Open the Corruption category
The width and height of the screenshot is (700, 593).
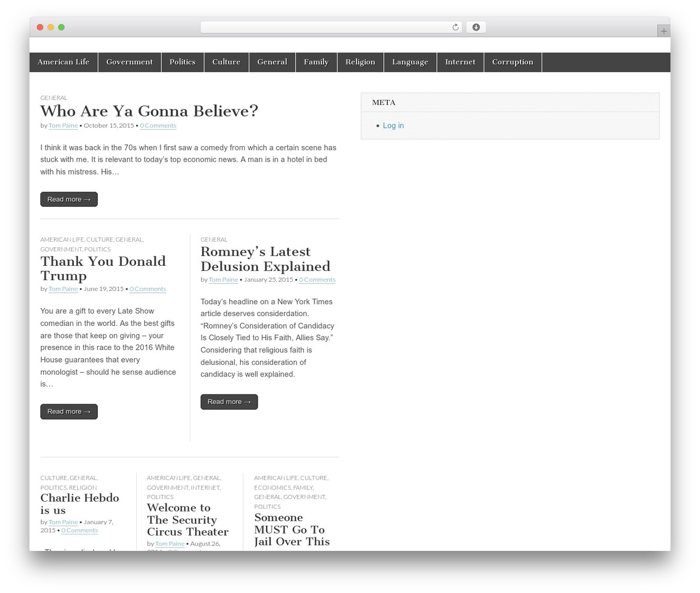(512, 62)
